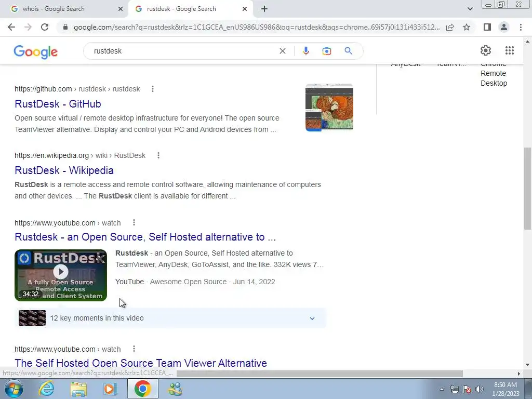Open Windows Explorer folder on taskbar

pyautogui.click(x=78, y=389)
